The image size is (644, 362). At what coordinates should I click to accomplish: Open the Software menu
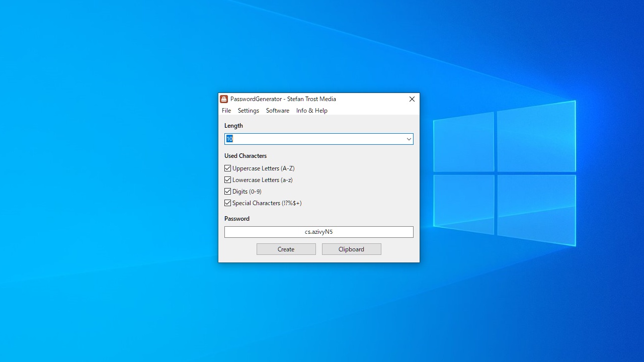pyautogui.click(x=278, y=111)
